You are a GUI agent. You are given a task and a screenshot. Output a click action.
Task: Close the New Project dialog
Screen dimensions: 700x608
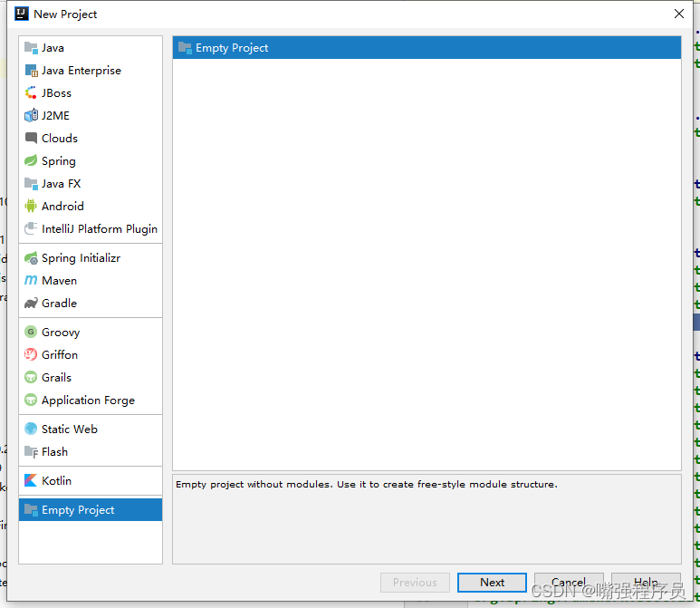(x=679, y=14)
